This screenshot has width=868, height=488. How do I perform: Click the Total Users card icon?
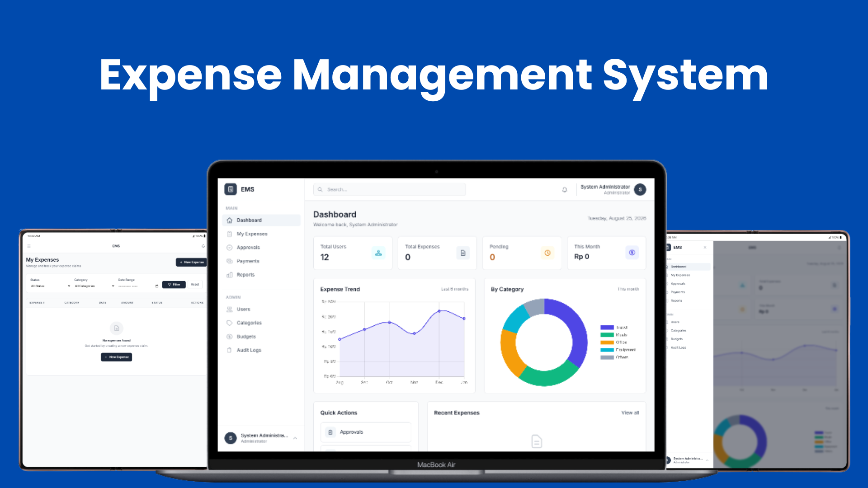(378, 253)
